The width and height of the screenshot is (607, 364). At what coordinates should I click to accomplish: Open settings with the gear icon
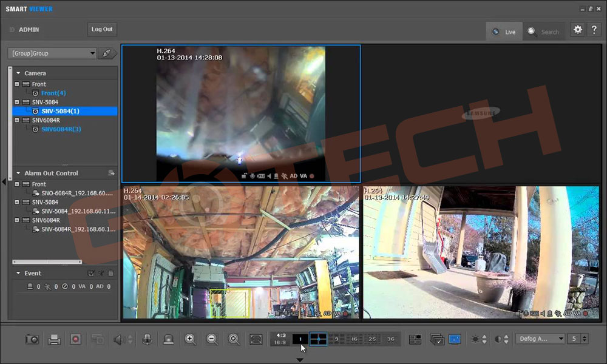[578, 30]
